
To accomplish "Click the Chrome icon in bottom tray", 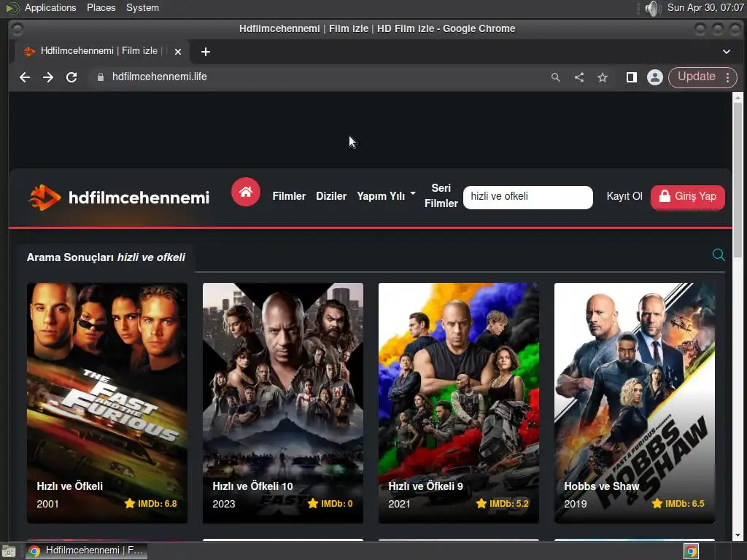I will (692, 551).
